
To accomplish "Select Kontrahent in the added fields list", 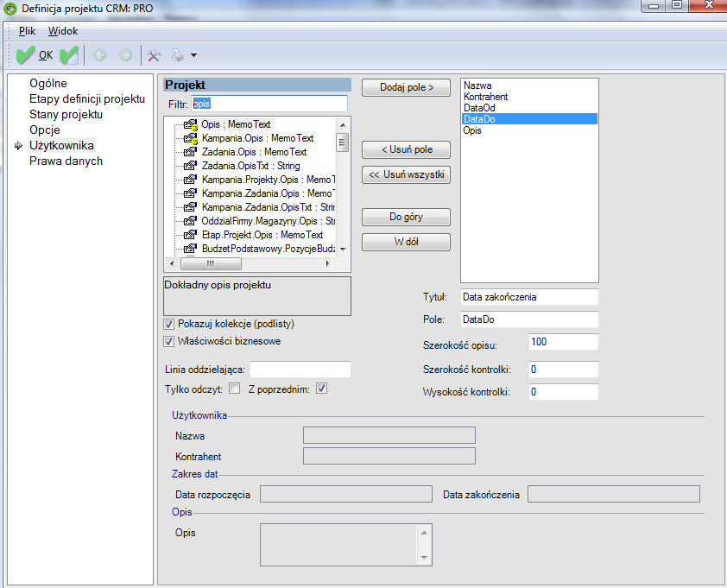I will coord(529,97).
